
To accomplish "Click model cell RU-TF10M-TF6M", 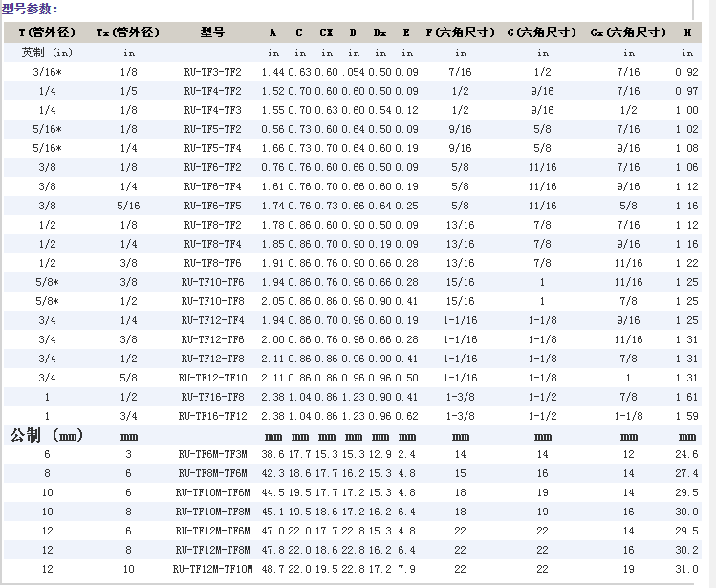I will 212,493.
